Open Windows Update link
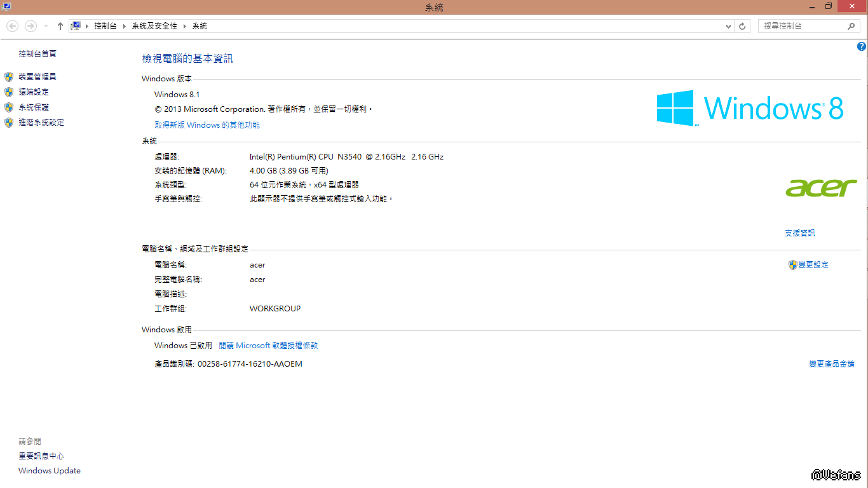 [50, 471]
